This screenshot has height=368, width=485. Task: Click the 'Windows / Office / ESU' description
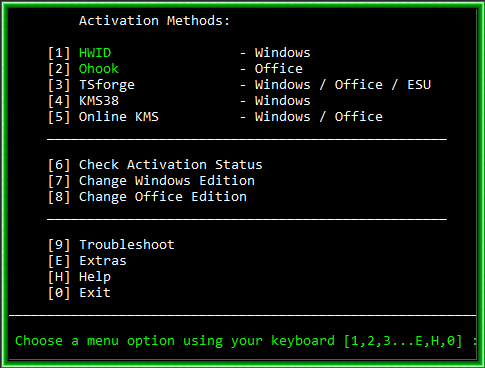tap(343, 85)
